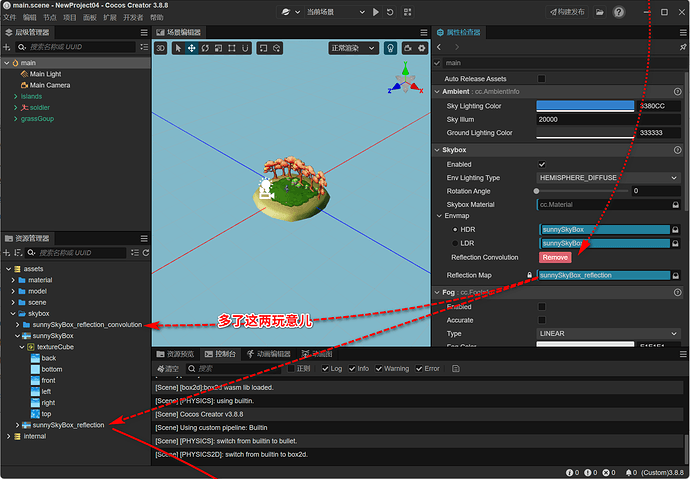This screenshot has width=690, height=479.
Task: Open scene gear settings icon
Action: (422, 48)
